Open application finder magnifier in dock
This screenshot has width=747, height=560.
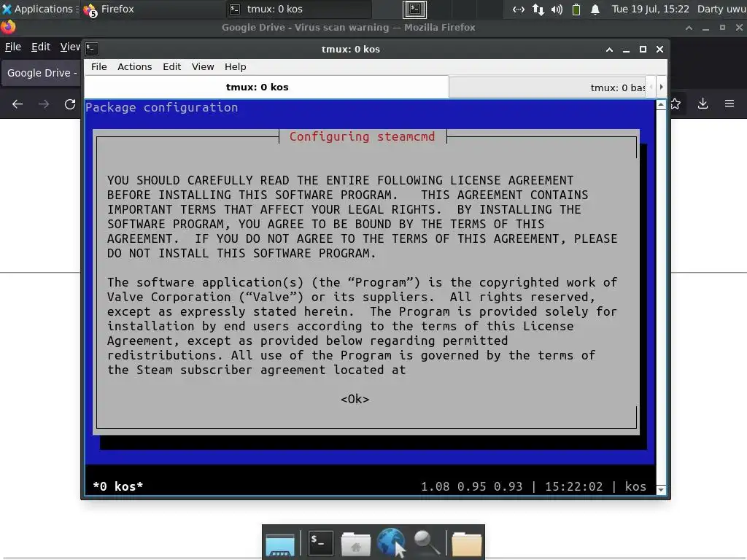tap(426, 542)
